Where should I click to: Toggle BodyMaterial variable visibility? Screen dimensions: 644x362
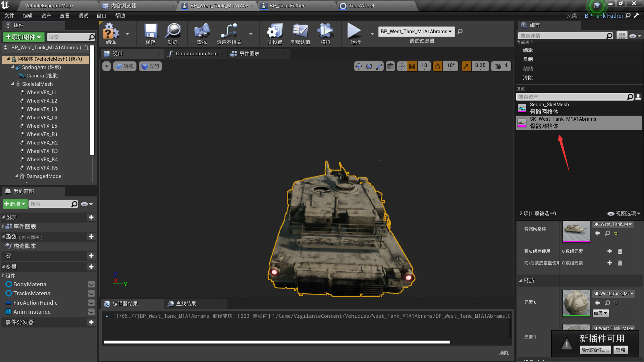(91, 284)
